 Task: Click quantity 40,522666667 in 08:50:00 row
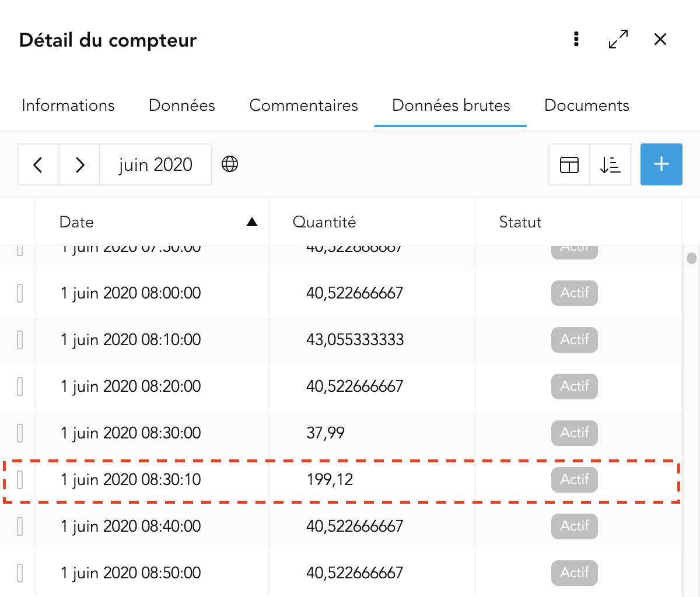355,573
